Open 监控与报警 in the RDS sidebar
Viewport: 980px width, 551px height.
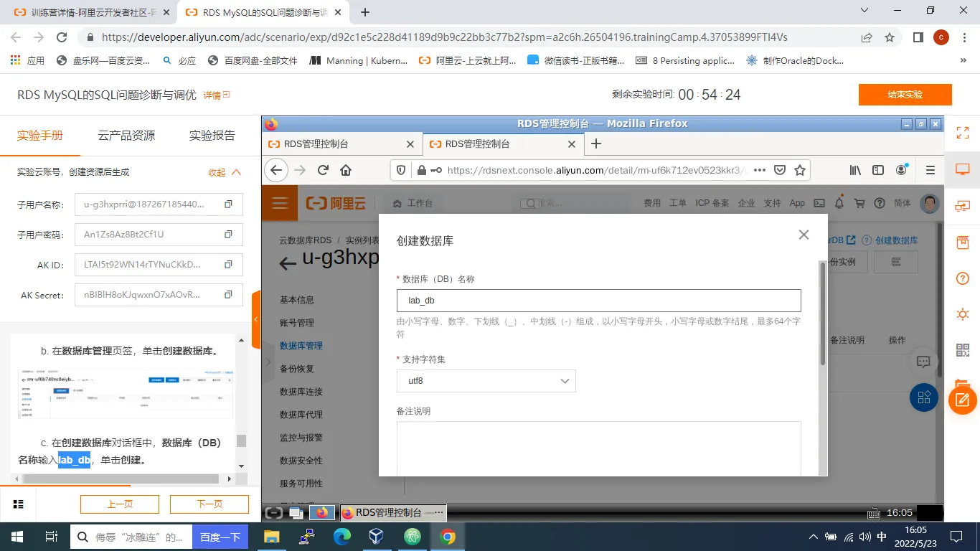(301, 438)
